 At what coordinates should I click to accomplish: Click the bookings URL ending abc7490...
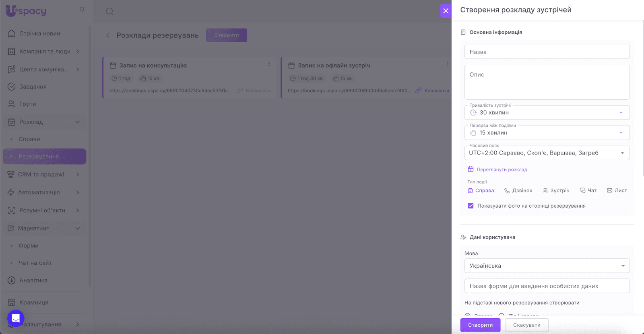(x=350, y=91)
